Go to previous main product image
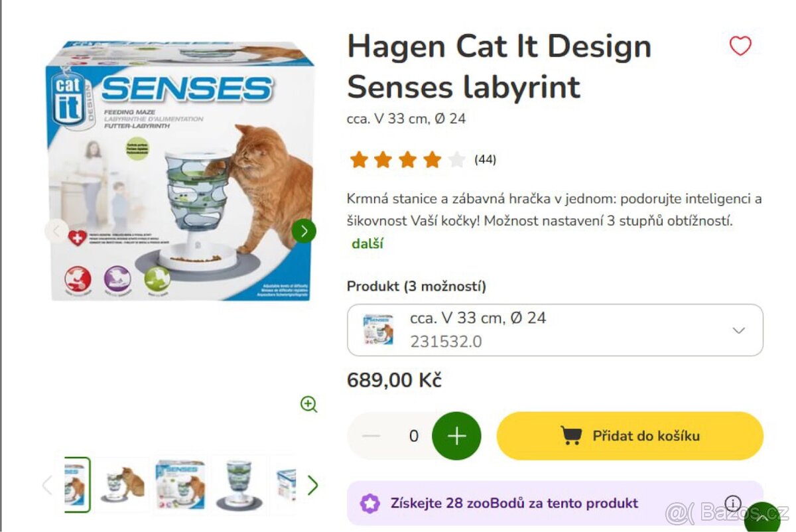The width and height of the screenshot is (796, 532). (x=57, y=231)
